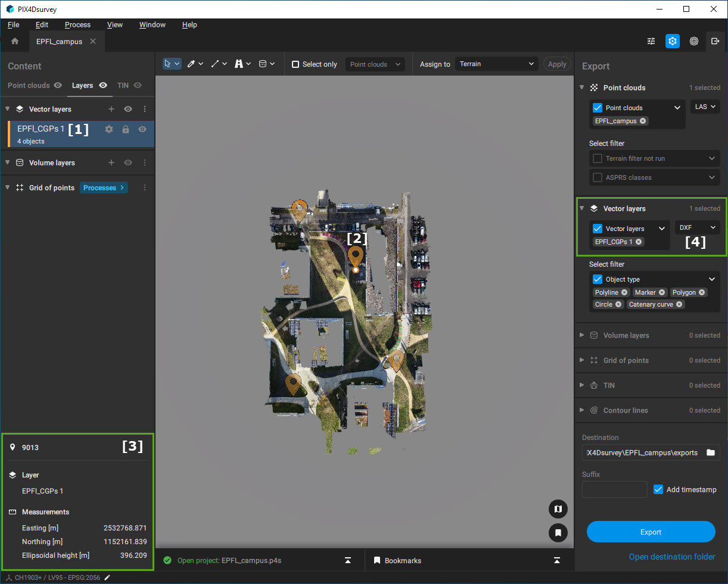Screen dimensions: 728x584
Task: Add a new vector layer with plus
Action: pos(111,110)
